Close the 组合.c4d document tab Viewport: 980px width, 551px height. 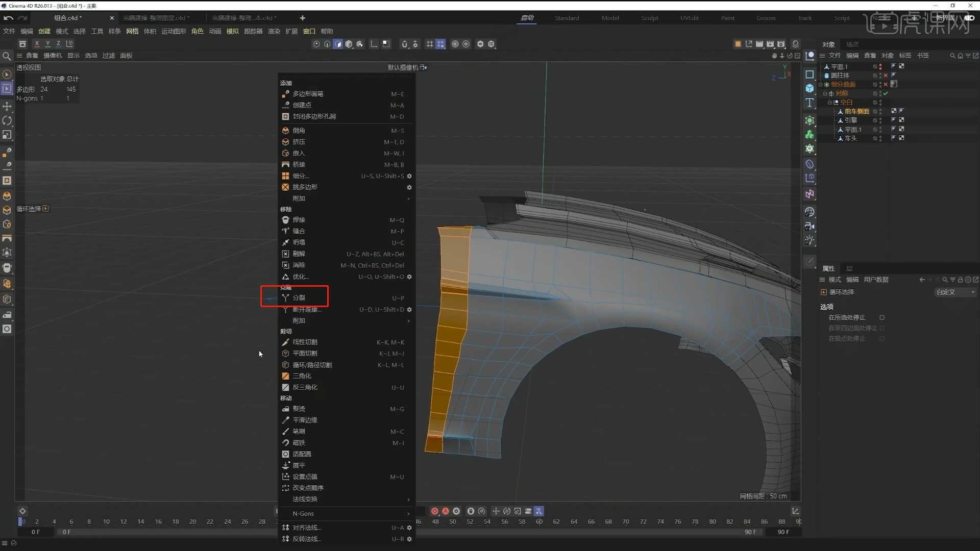pos(112,18)
